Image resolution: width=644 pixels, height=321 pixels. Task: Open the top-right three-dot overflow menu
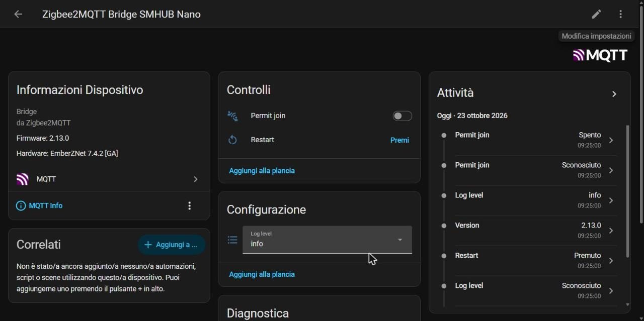pos(620,14)
